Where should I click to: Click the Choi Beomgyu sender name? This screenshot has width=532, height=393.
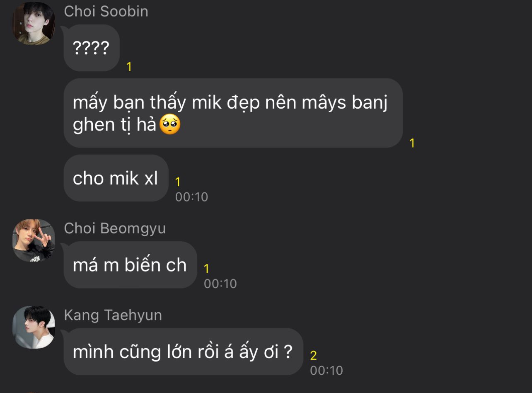pos(115,228)
